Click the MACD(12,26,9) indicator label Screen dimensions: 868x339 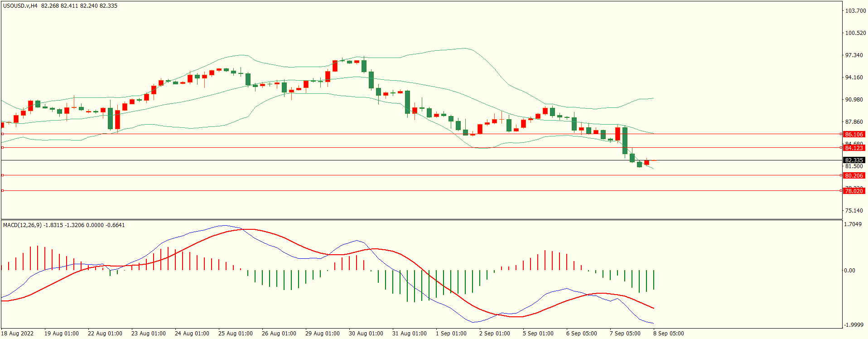22,225
